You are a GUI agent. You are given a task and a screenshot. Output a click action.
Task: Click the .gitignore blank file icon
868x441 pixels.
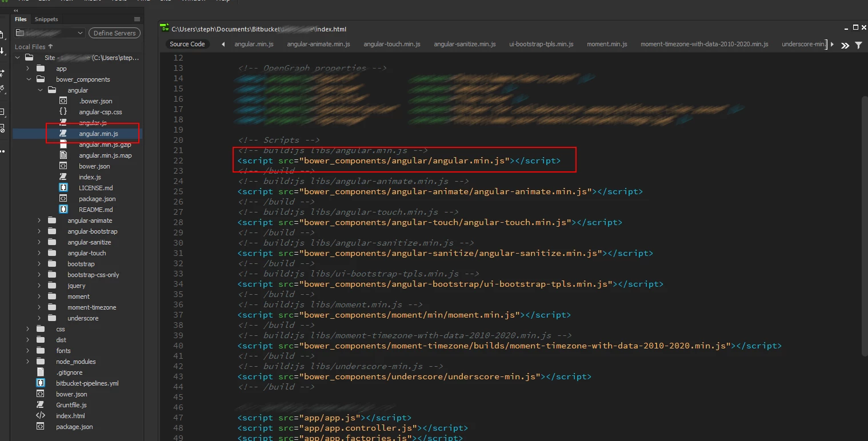(41, 372)
